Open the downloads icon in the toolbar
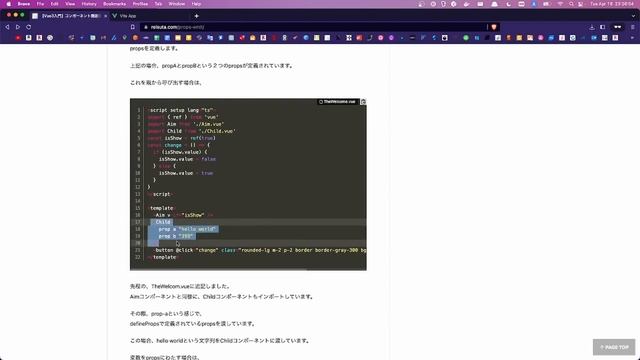Viewport: 640px width, 360px height. click(592, 27)
